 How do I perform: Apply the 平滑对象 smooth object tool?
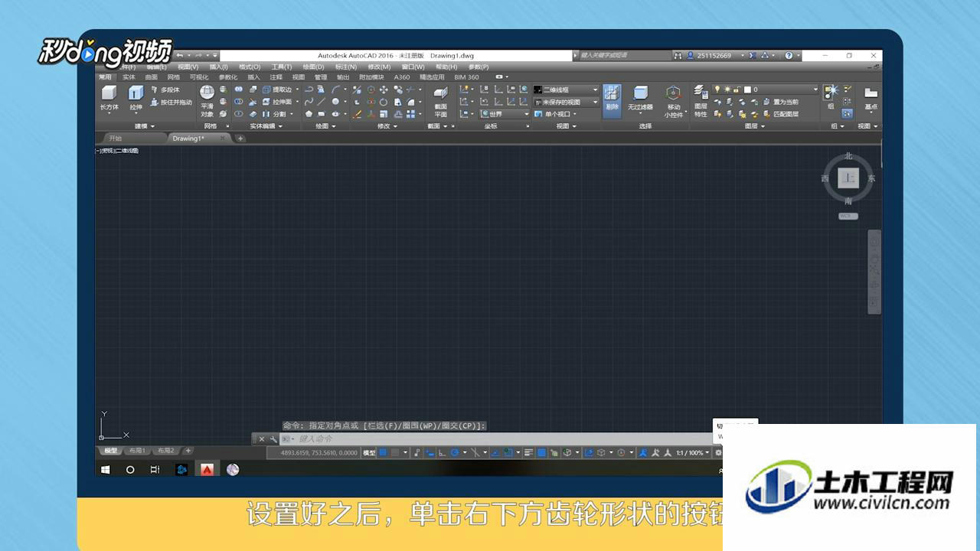click(207, 101)
